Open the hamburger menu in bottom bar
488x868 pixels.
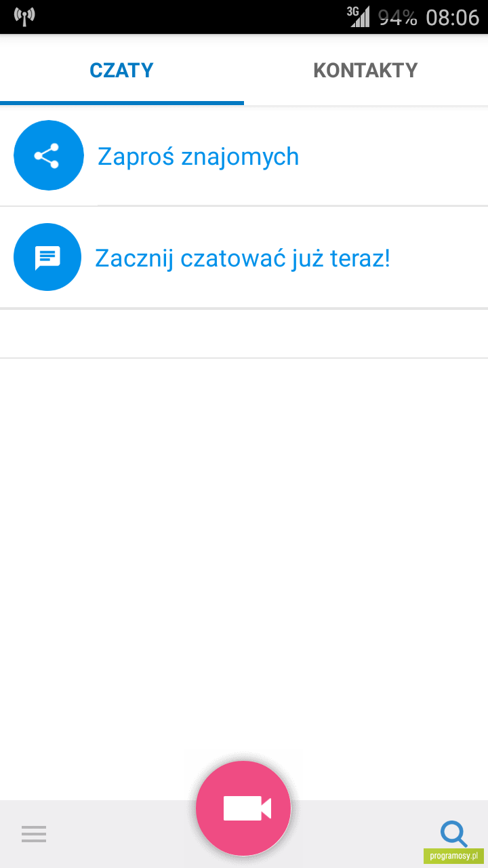(34, 833)
